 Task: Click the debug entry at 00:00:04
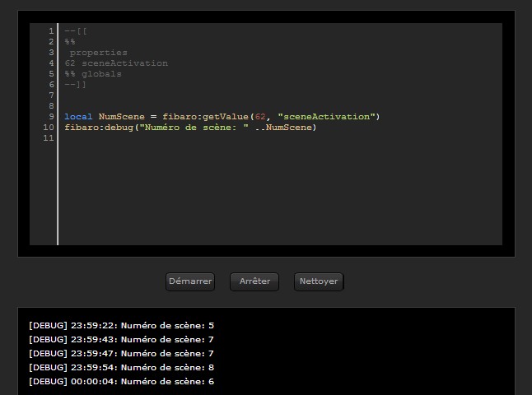121,382
